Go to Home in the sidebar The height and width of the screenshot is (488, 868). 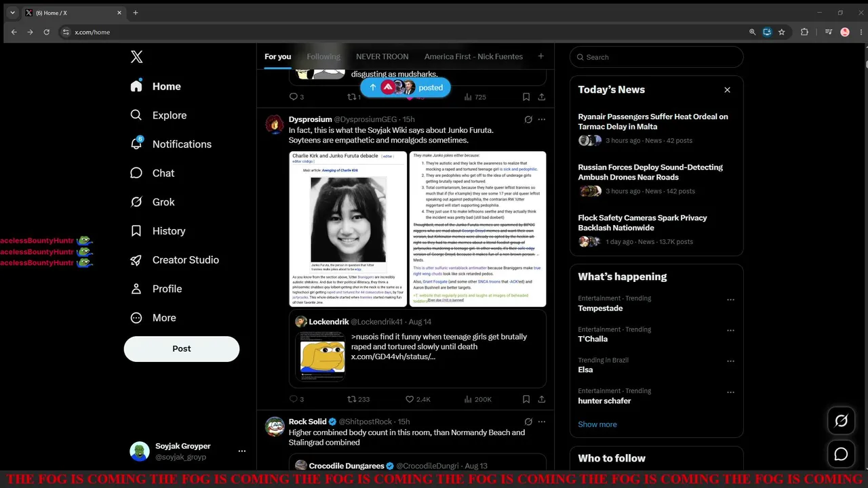tap(157, 86)
